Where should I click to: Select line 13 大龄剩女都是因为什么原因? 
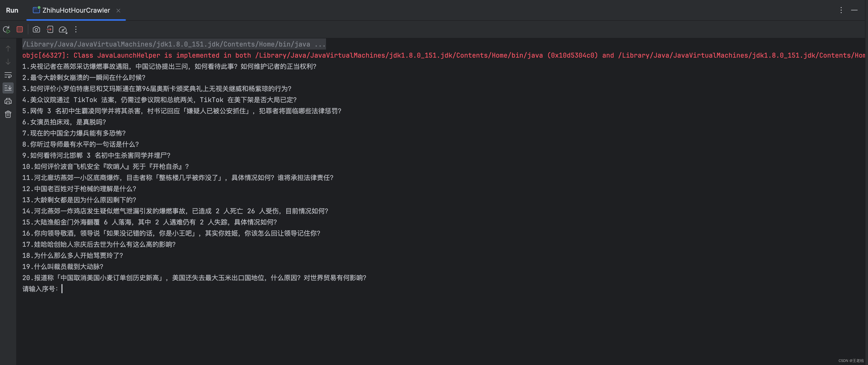pos(79,200)
